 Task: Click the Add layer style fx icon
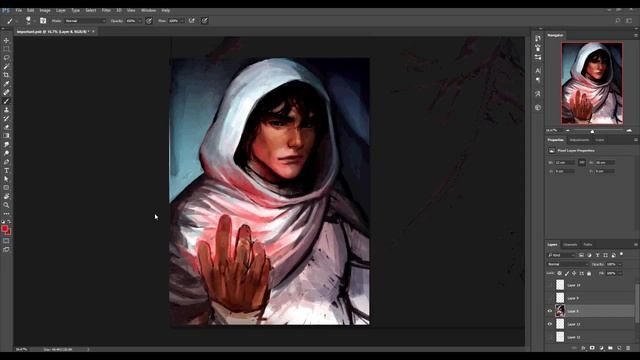[x=583, y=348]
